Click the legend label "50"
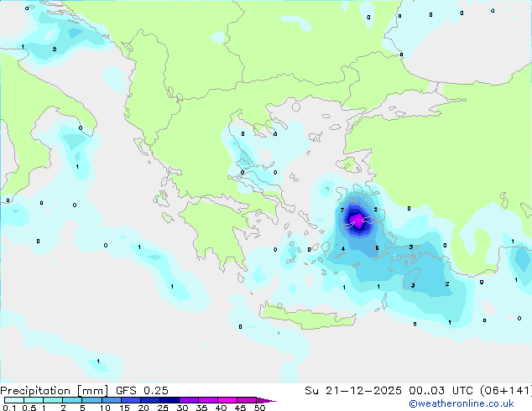This screenshot has height=411, width=532. pos(259,408)
